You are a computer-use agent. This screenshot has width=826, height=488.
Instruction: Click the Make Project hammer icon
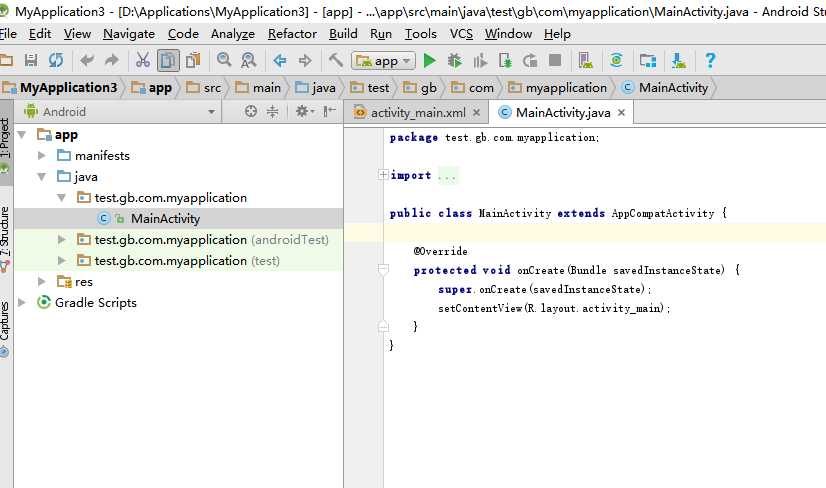coord(336,60)
